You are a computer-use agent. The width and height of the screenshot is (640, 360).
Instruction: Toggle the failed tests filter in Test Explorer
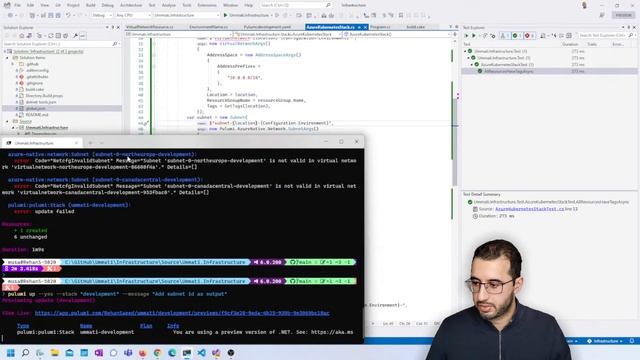[x=529, y=36]
